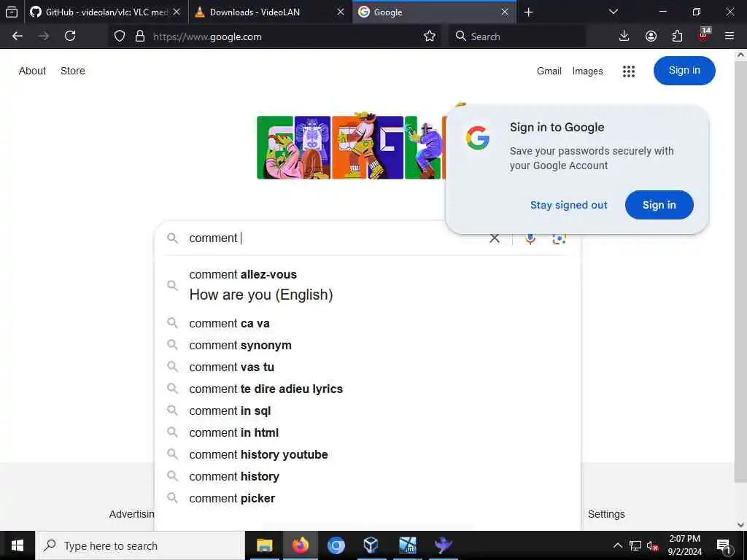Viewport: 747px width, 560px height.
Task: Open the downloads panel
Action: [x=624, y=36]
